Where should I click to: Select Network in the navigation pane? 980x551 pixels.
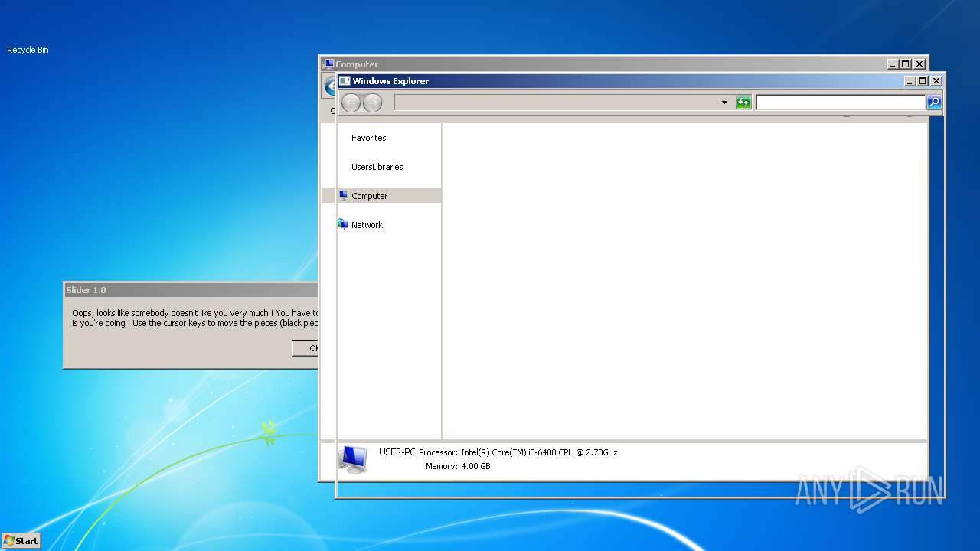tap(367, 225)
